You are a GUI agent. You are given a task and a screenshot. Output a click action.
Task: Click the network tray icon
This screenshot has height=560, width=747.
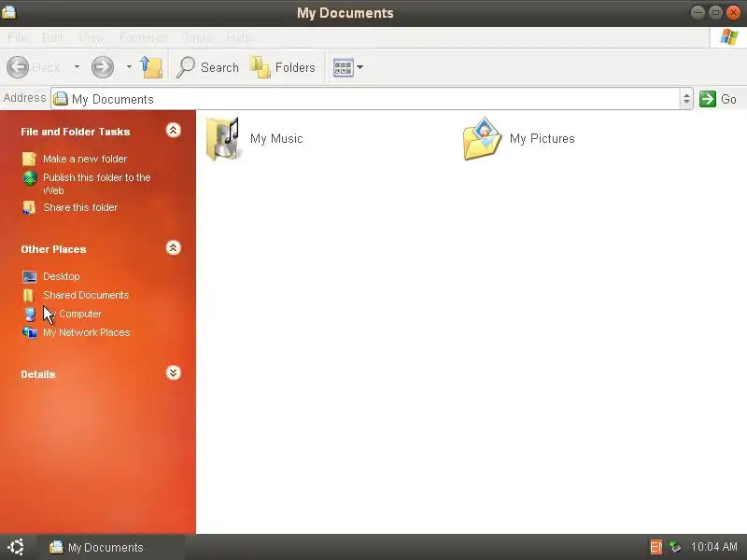coord(675,547)
